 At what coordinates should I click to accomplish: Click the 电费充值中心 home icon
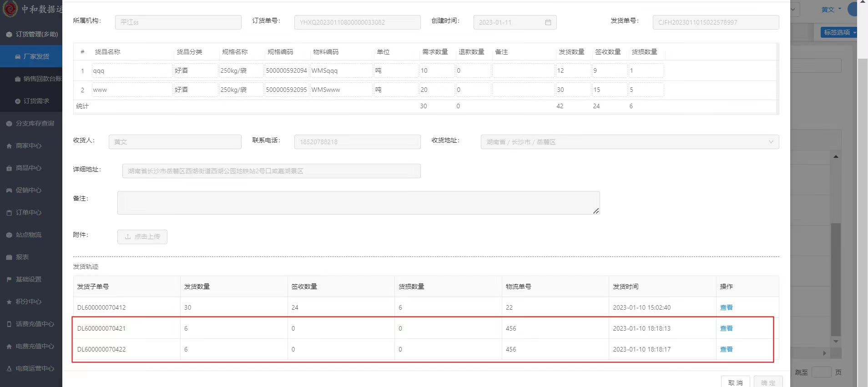pyautogui.click(x=9, y=347)
